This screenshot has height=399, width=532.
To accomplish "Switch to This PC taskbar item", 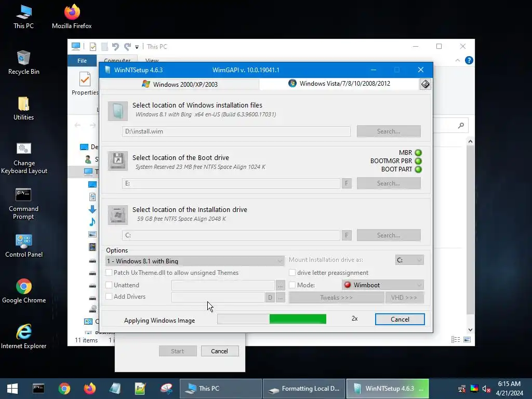I will point(220,389).
